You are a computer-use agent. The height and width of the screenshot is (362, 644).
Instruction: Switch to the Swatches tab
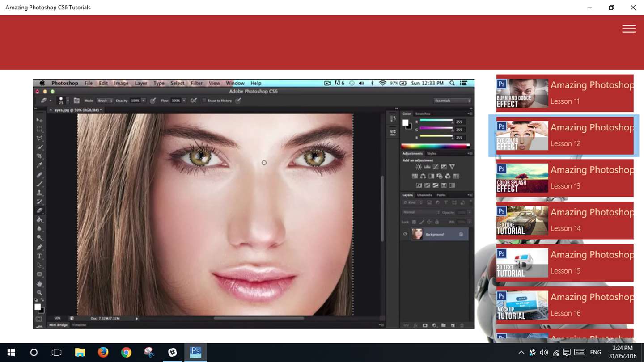(x=423, y=114)
